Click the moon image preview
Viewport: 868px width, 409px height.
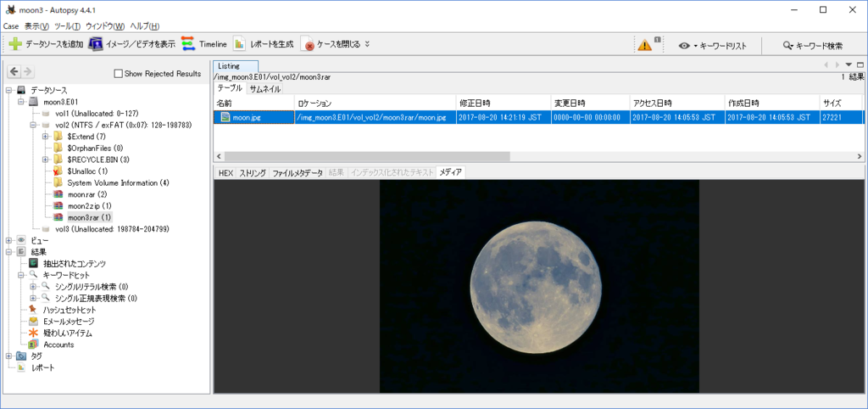coord(539,287)
